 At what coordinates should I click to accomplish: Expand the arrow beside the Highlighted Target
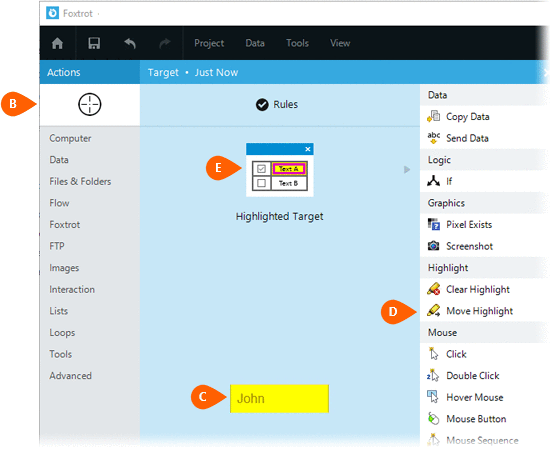point(407,170)
